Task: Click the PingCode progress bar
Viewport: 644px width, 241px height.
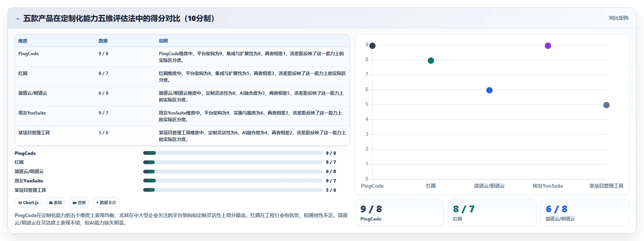Action: [x=233, y=153]
